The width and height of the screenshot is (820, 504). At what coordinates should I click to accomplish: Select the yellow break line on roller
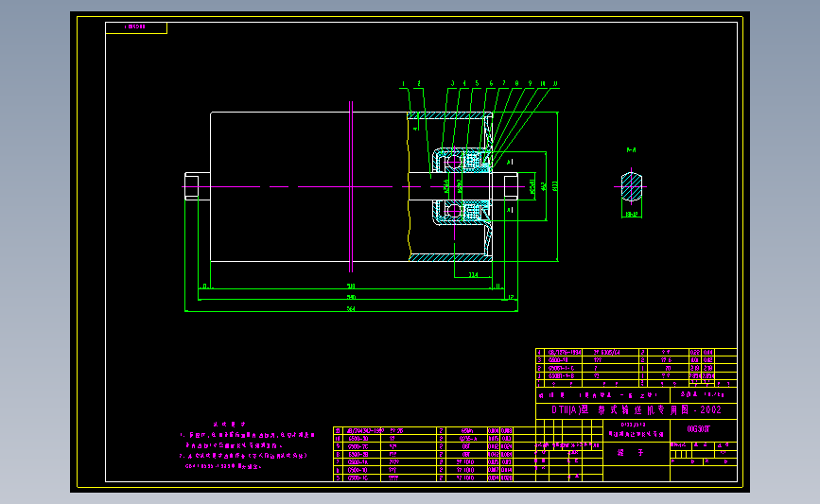coord(409,186)
